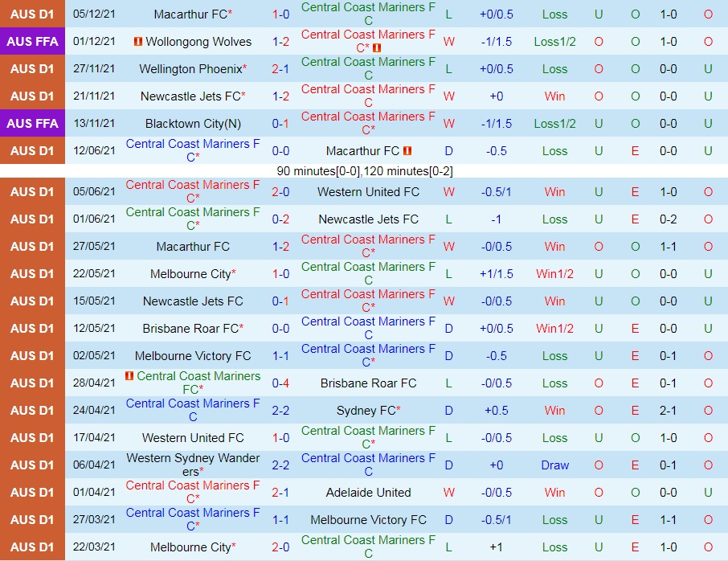The height and width of the screenshot is (561, 728).
Task: Click the +0 handicap in the 21/11/21 row
Action: click(497, 96)
